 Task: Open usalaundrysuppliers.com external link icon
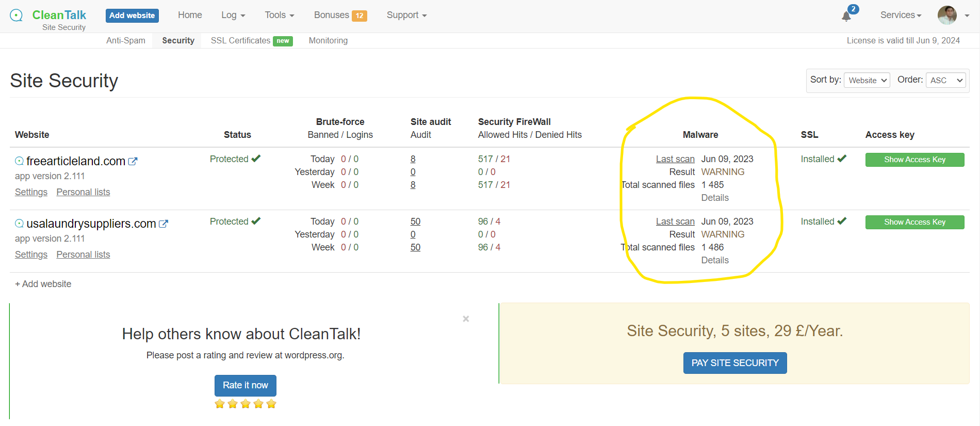[164, 224]
